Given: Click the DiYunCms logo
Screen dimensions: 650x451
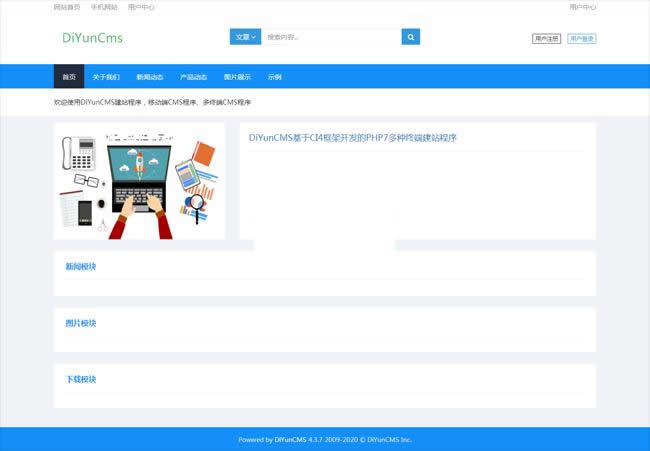Looking at the screenshot, I should tap(92, 38).
